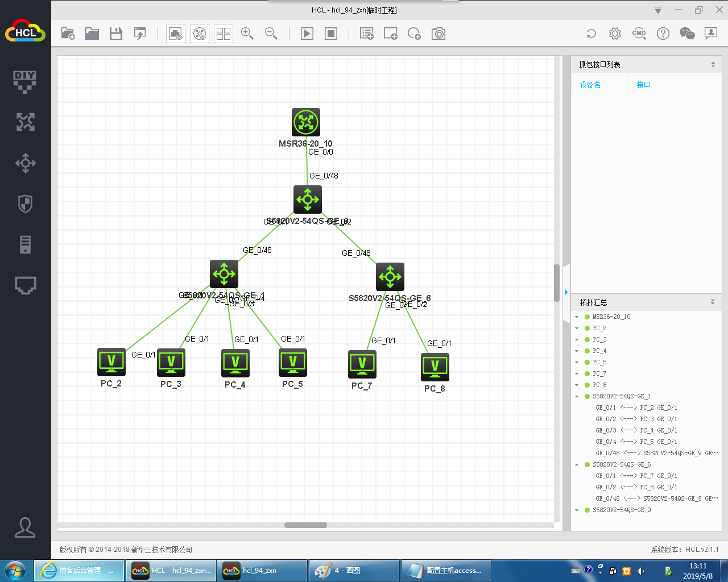This screenshot has height=582, width=728.
Task: Click the refresh icon in the toolbar
Action: pyautogui.click(x=591, y=34)
